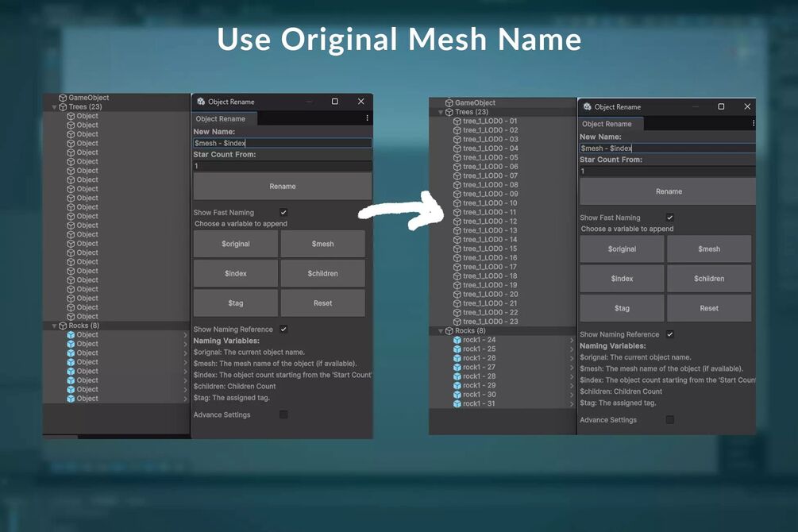Select tree_1_LOD0 - 12 in hierarchy
798x532 pixels.
pyautogui.click(x=490, y=222)
